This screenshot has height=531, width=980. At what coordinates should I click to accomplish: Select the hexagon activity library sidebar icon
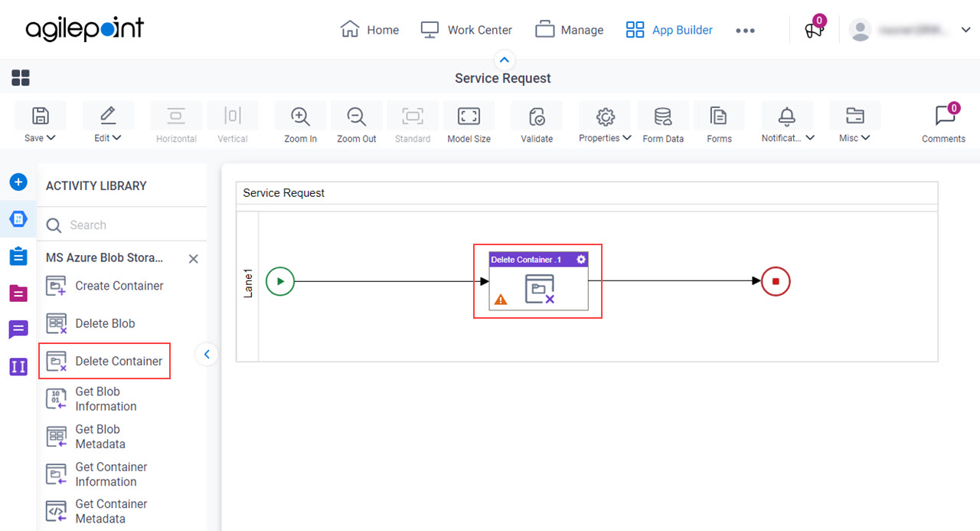[18, 219]
